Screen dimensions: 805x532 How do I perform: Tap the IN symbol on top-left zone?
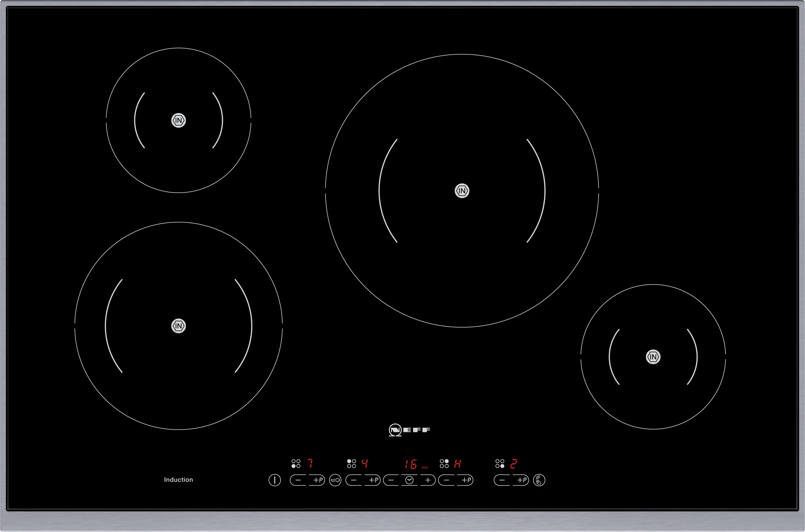(179, 120)
